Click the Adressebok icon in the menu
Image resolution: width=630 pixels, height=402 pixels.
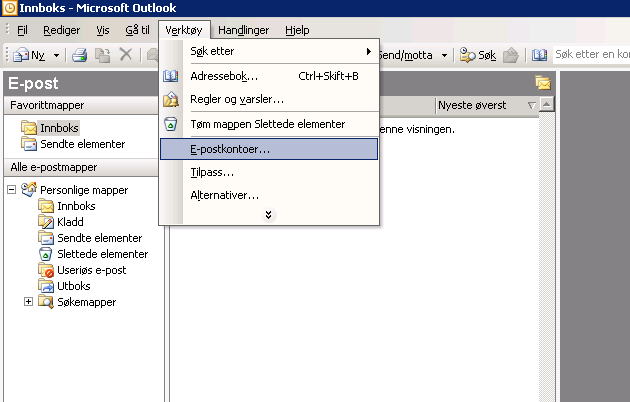170,76
